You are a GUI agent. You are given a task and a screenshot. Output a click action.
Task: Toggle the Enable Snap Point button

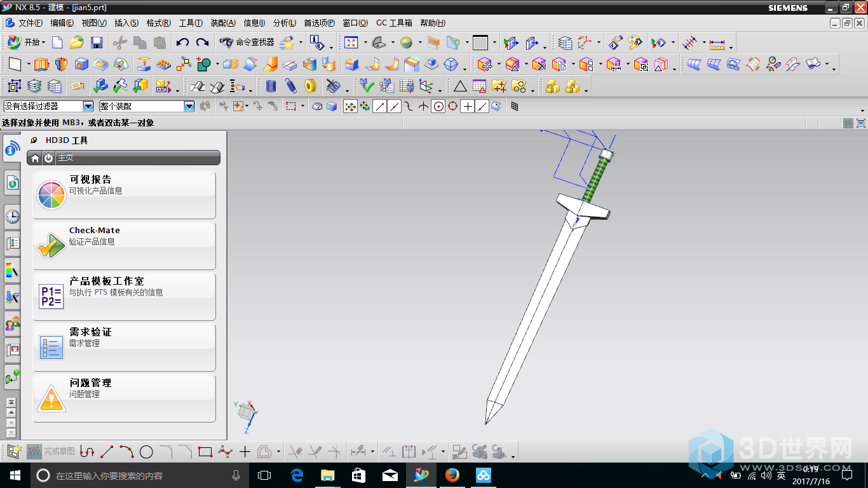(x=350, y=106)
